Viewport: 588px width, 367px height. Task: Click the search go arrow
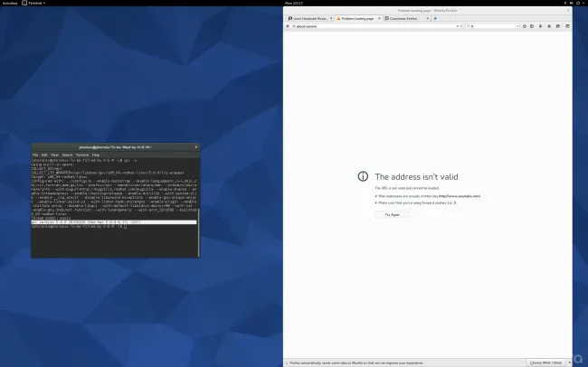click(517, 26)
